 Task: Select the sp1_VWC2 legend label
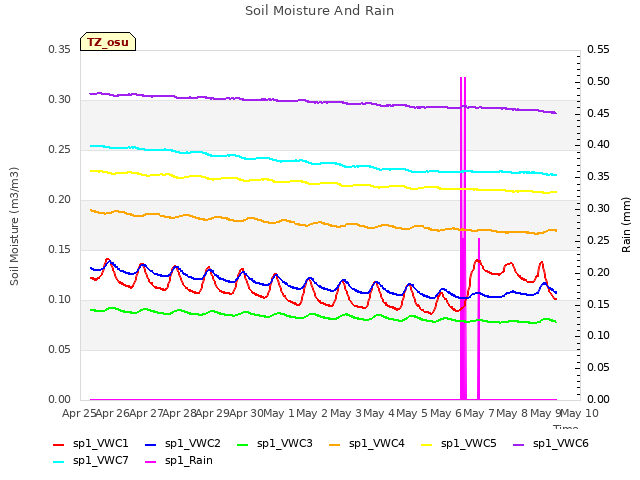pyautogui.click(x=193, y=444)
